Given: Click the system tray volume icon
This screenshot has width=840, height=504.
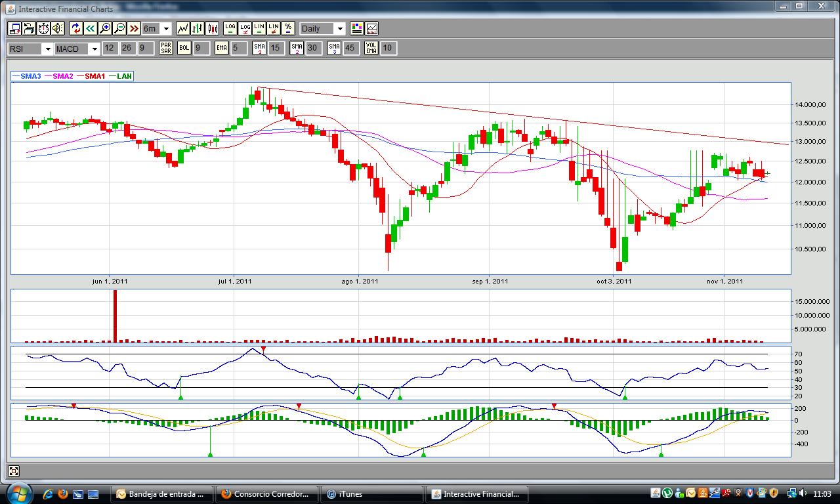Looking at the screenshot, I should pyautogui.click(x=805, y=493).
